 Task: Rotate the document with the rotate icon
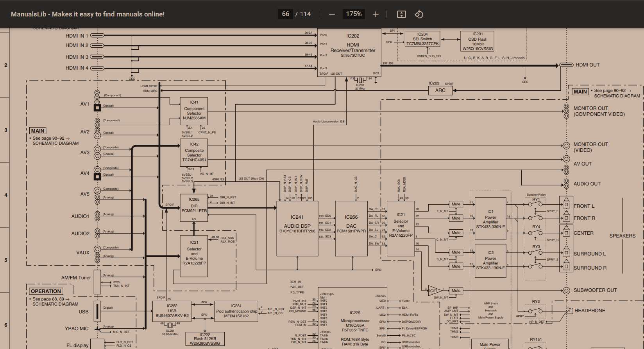[419, 14]
